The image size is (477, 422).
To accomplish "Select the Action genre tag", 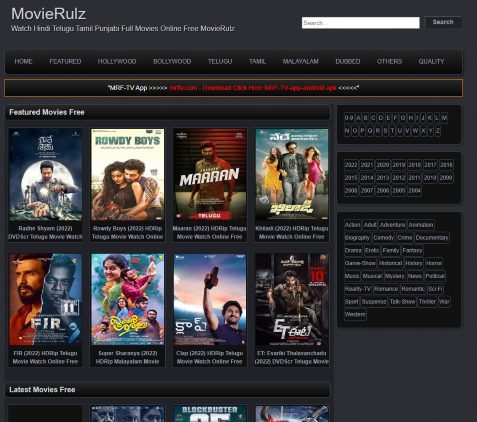I will (352, 225).
